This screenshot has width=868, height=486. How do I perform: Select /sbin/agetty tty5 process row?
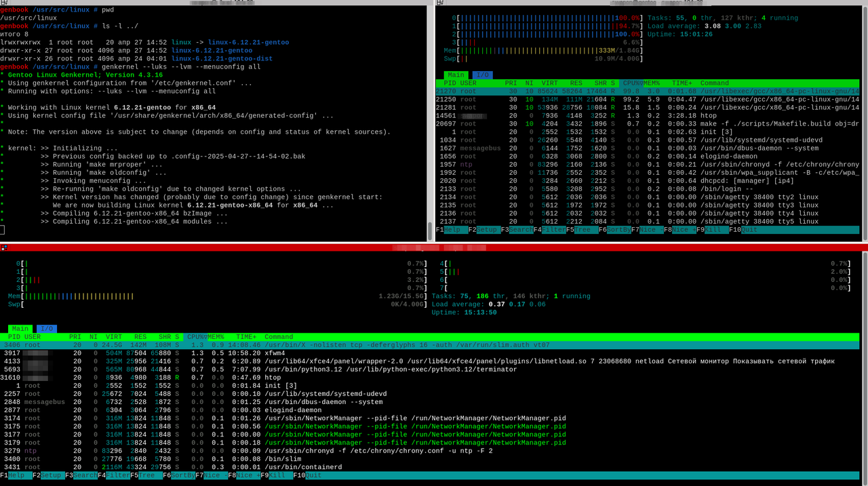point(648,222)
